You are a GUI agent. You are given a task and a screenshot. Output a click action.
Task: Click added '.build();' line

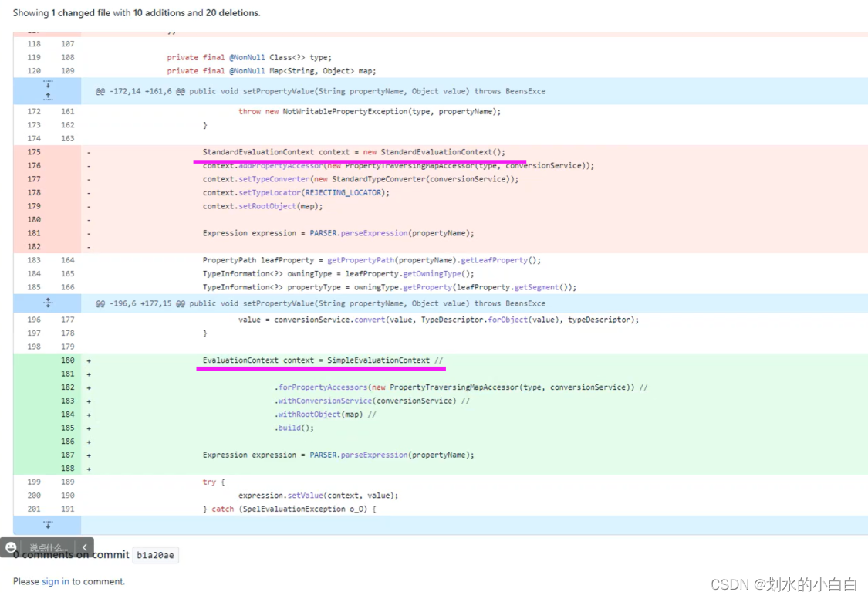294,428
